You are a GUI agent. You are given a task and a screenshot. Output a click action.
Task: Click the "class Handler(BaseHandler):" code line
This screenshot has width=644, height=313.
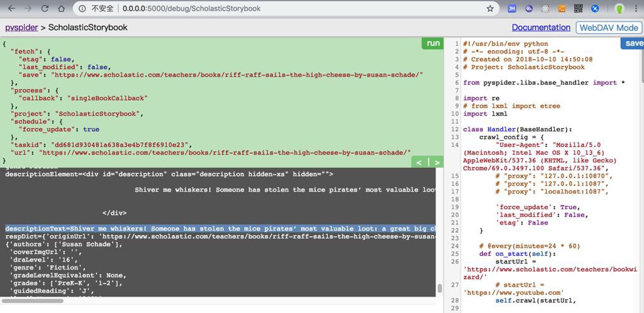[x=518, y=129]
